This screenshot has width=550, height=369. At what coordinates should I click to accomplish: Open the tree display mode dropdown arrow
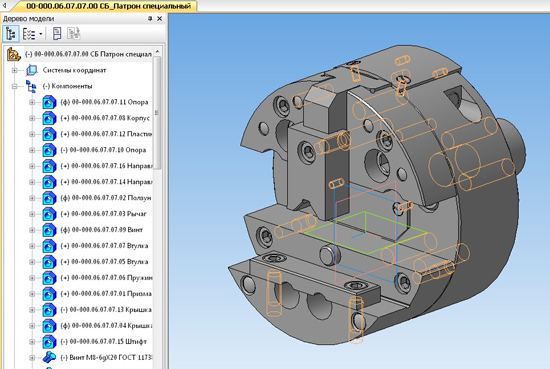pos(41,34)
